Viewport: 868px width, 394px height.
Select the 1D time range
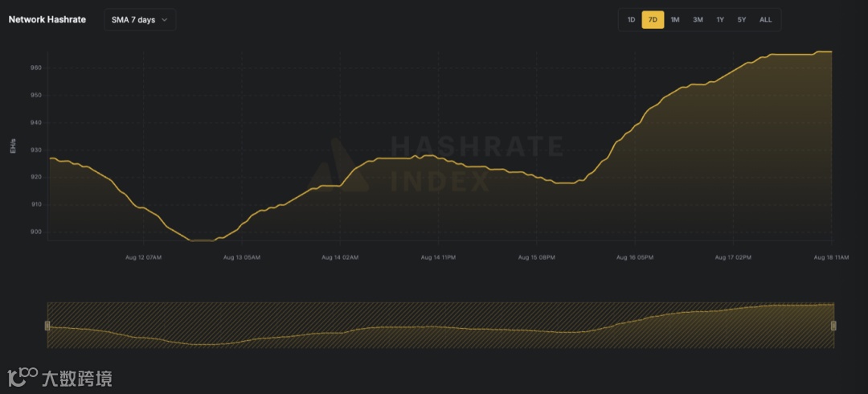(631, 20)
